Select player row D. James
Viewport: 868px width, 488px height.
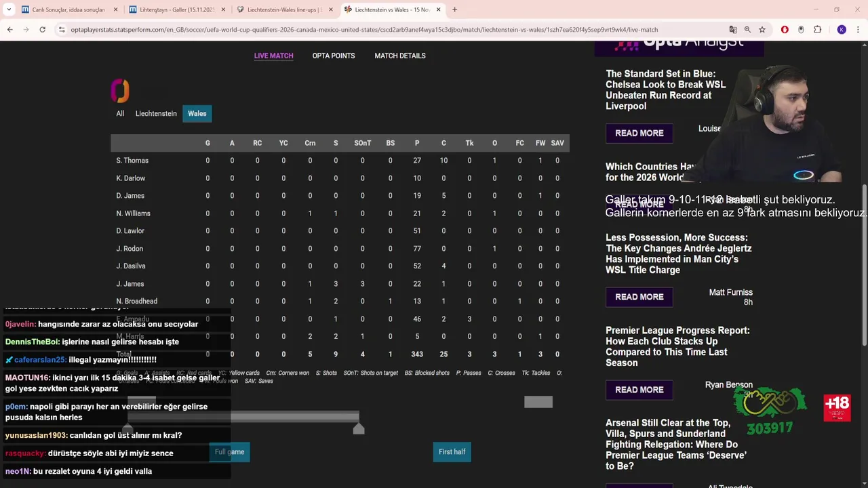[340, 196]
